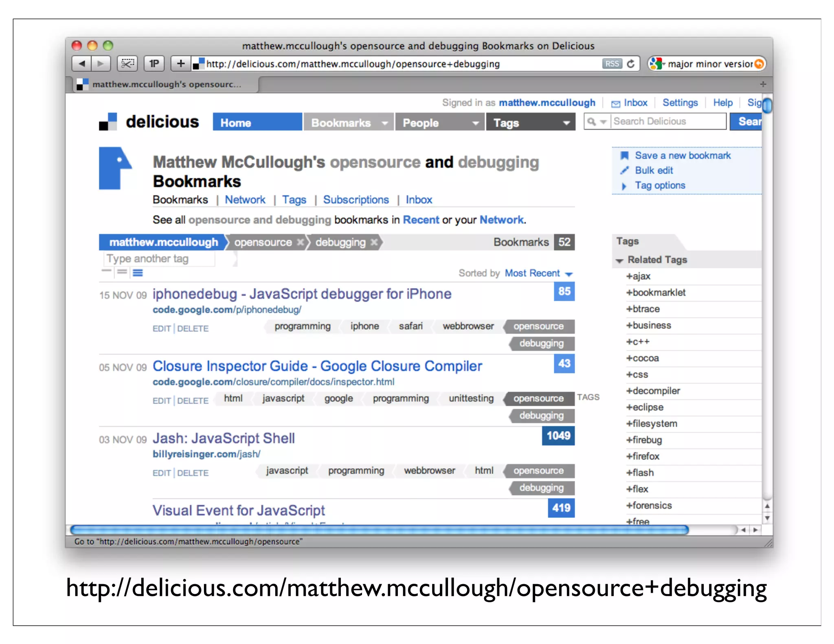Viewport: 834px width, 644px height.
Task: Click the unittesting tag on Closure bookmark
Action: click(471, 399)
